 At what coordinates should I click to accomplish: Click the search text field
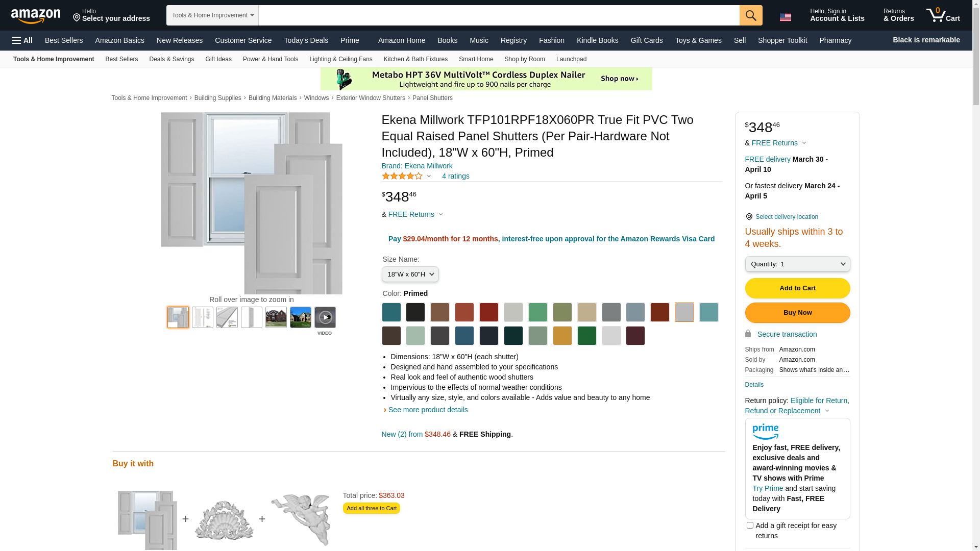[498, 15]
